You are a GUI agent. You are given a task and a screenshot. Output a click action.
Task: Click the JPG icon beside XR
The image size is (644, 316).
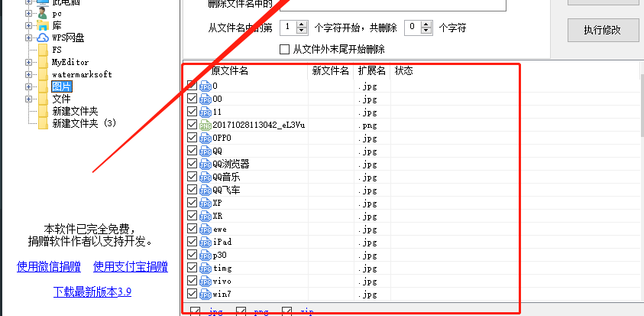click(205, 217)
